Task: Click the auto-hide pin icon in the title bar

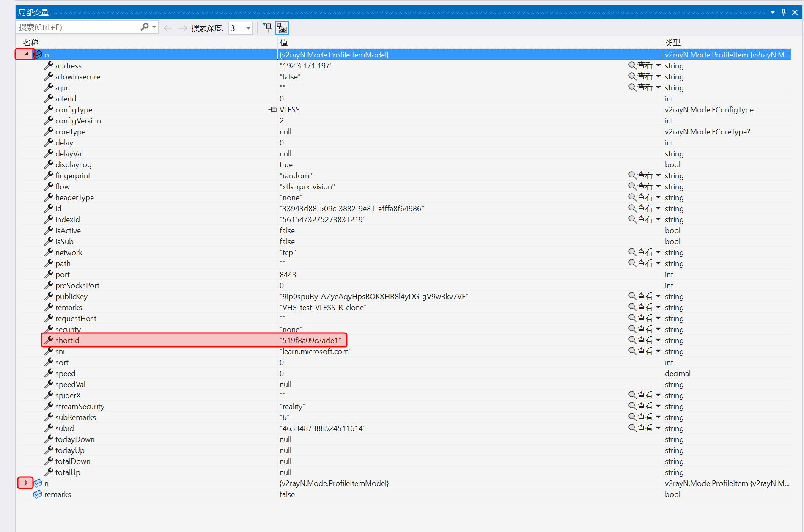Action: coord(784,12)
